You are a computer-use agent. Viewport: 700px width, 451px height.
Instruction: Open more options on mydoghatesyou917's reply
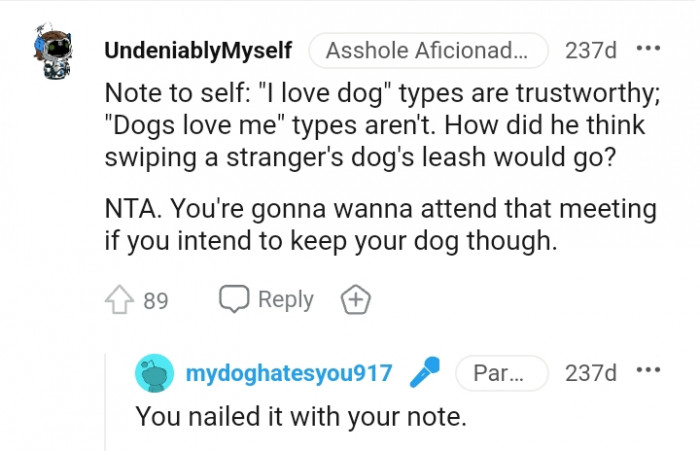(648, 372)
